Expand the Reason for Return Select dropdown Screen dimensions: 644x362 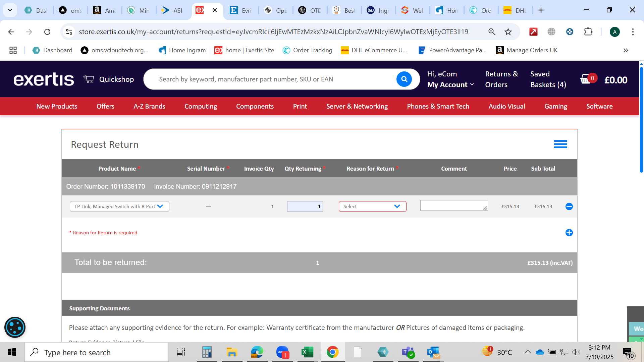372,206
